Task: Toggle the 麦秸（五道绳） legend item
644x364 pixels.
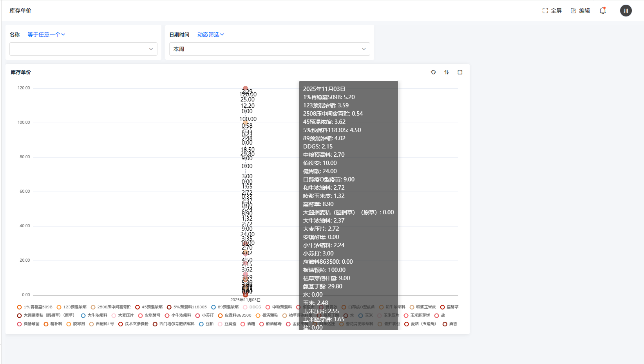Action: (x=420, y=324)
